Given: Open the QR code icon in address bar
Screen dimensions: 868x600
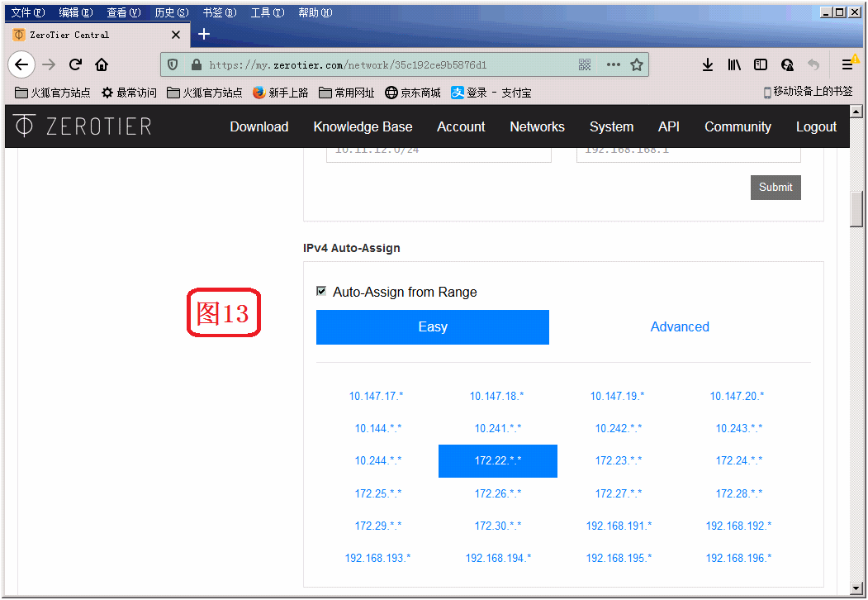Looking at the screenshot, I should (x=585, y=64).
